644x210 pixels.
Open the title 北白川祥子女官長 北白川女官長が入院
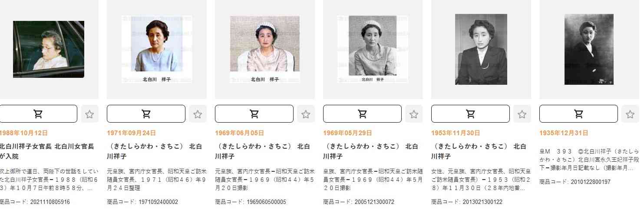click(x=47, y=151)
